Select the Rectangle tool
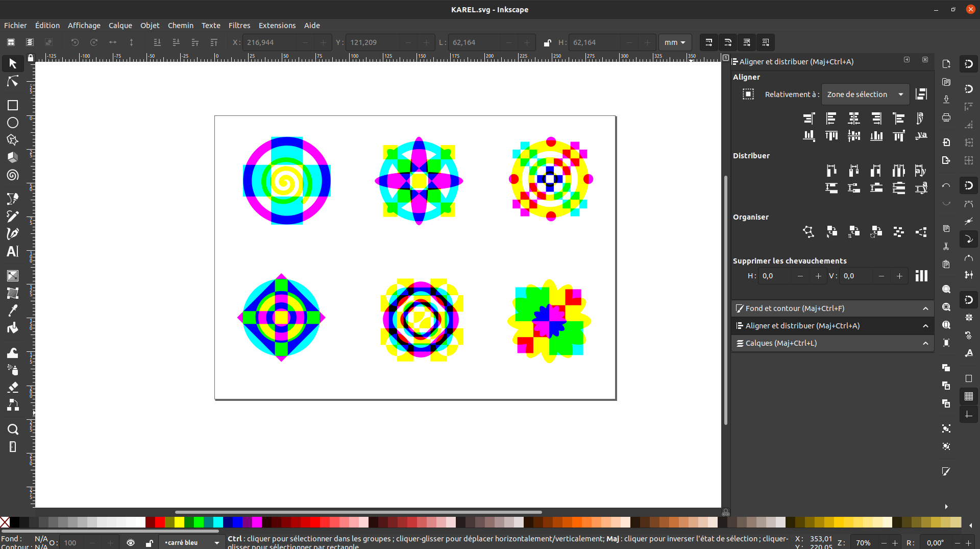This screenshot has width=980, height=549. point(13,105)
